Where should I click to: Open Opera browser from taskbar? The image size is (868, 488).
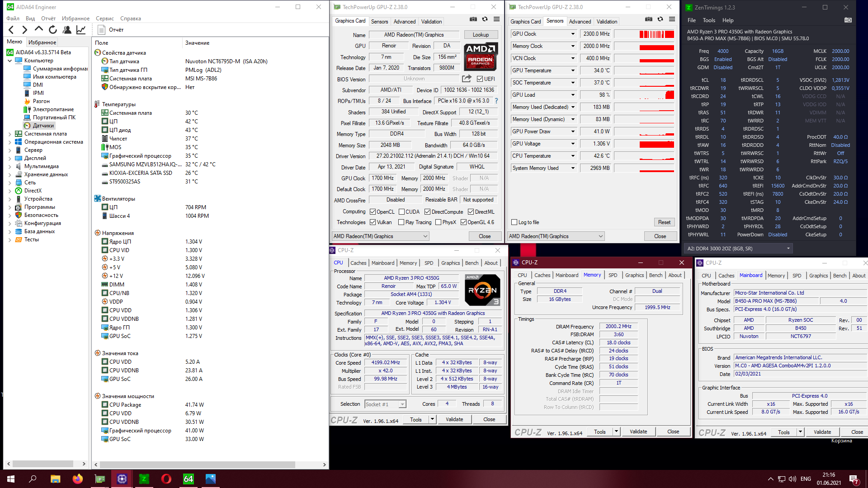coord(166,479)
